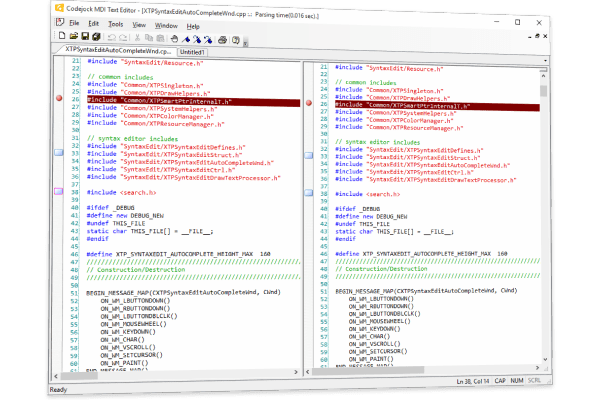Click the next bookmark flag icon
The height and width of the screenshot is (400, 600).
197,39
